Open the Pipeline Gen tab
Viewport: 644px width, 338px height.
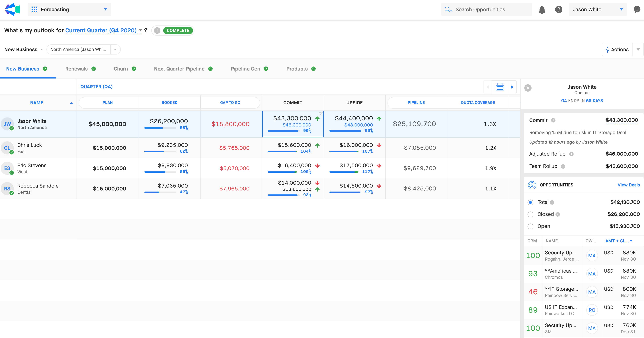click(245, 69)
